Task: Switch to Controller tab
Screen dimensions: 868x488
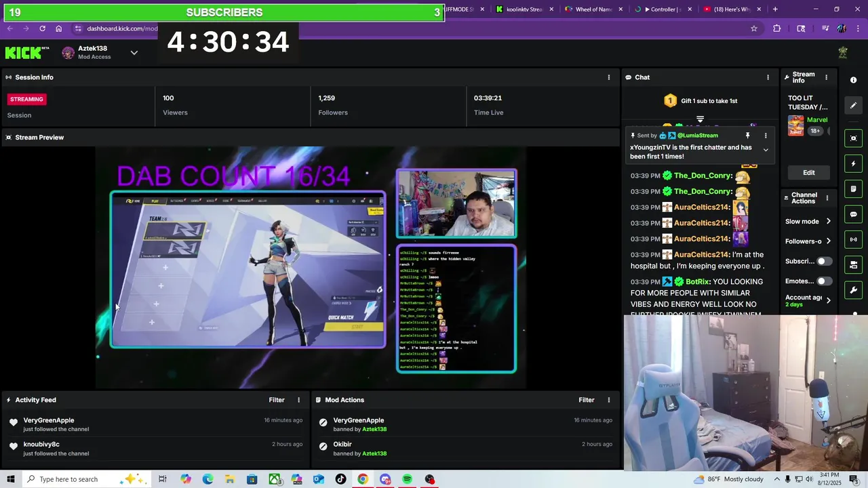Action: (663, 9)
